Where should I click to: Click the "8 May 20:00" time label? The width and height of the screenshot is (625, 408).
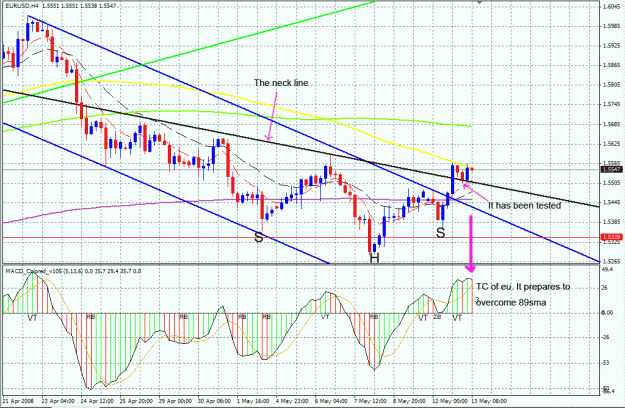click(409, 401)
